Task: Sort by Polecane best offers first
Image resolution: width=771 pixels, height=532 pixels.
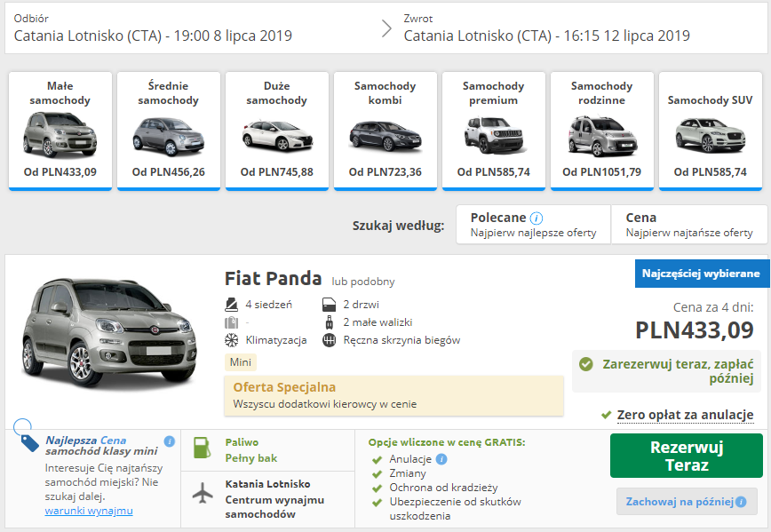Action: 534,225
